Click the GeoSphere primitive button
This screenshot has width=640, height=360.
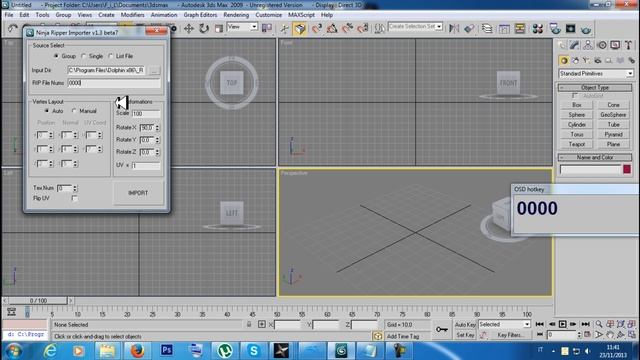pyautogui.click(x=613, y=115)
